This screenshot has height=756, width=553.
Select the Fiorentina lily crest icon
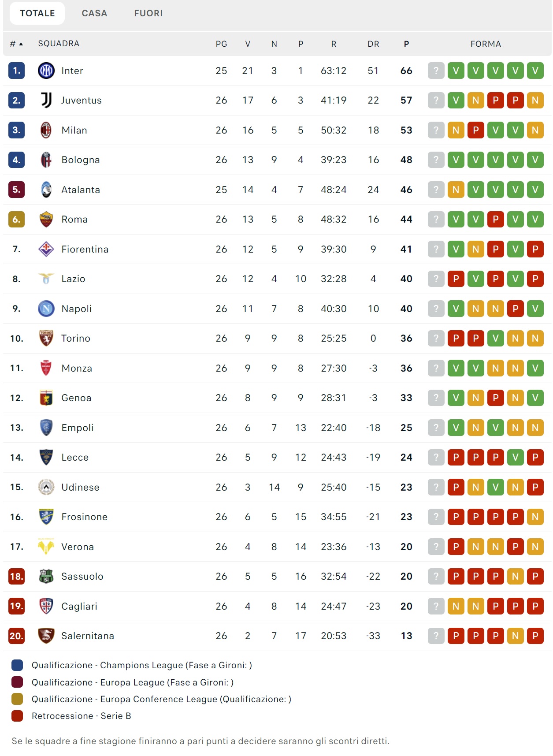coord(46,249)
